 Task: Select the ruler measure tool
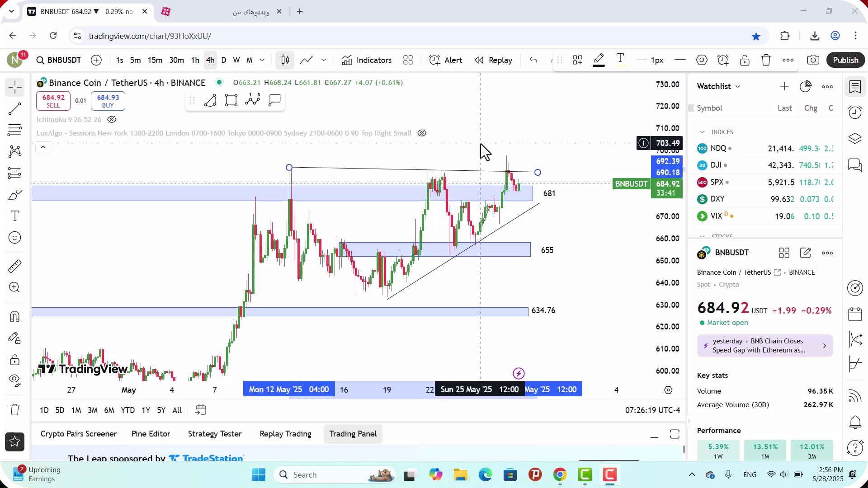point(15,266)
